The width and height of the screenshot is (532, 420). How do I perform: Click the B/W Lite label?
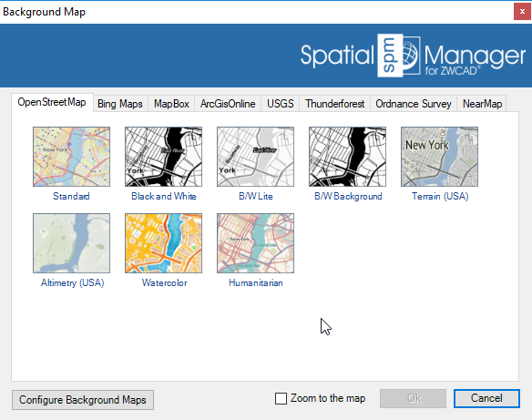[x=256, y=196]
